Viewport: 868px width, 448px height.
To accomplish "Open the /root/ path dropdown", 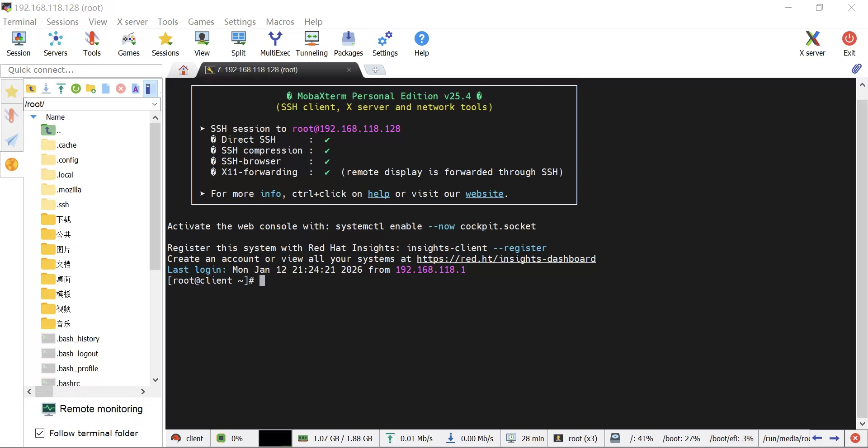I will [155, 104].
